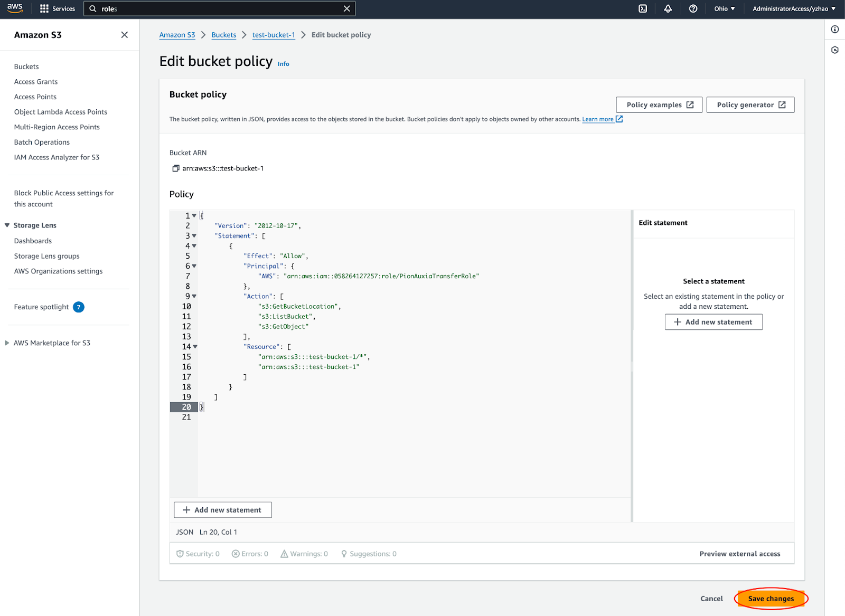845x616 pixels.
Task: Open the CloudShell terminal icon
Action: [x=643, y=8]
